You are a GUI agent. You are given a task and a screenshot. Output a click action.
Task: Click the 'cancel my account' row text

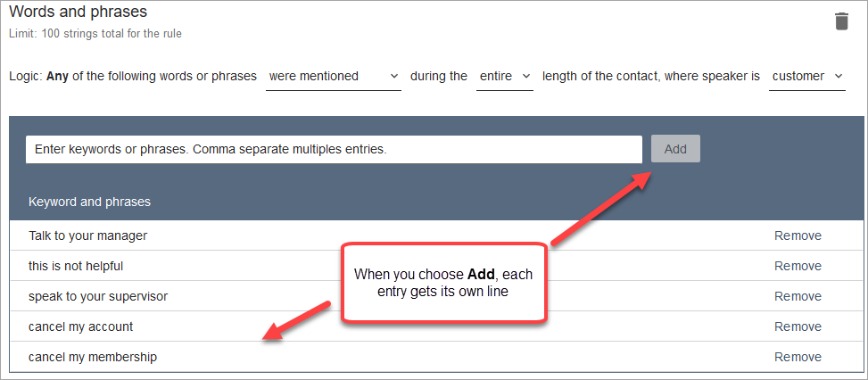click(x=81, y=326)
